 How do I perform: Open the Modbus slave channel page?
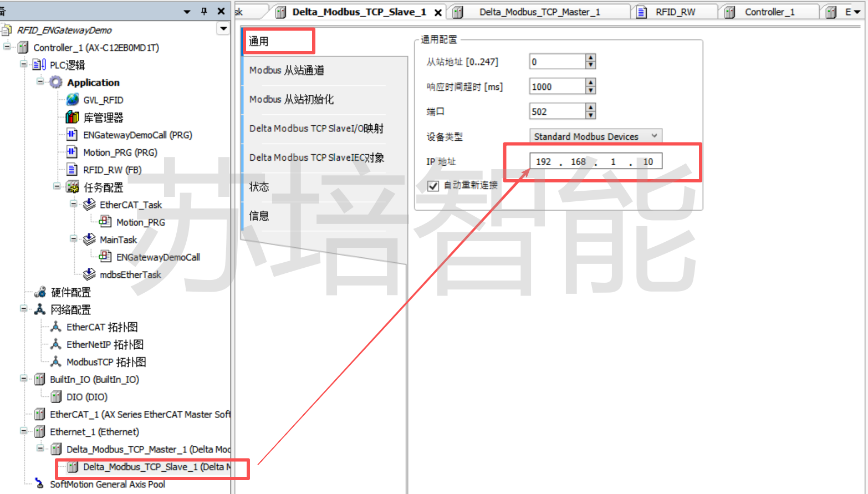(x=287, y=70)
